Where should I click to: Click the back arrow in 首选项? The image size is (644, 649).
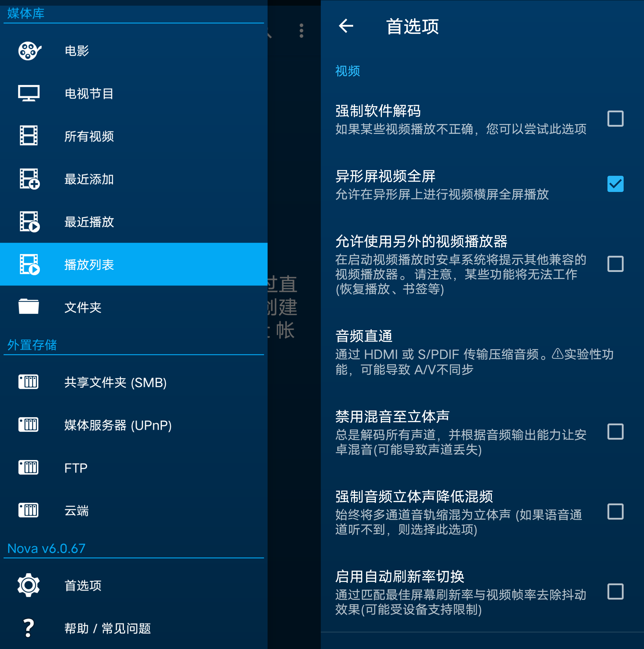(346, 26)
